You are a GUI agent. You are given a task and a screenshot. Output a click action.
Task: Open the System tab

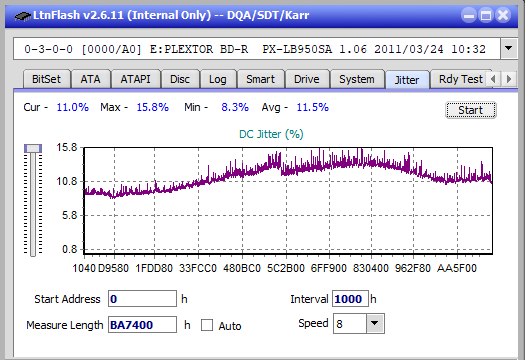coord(357,79)
